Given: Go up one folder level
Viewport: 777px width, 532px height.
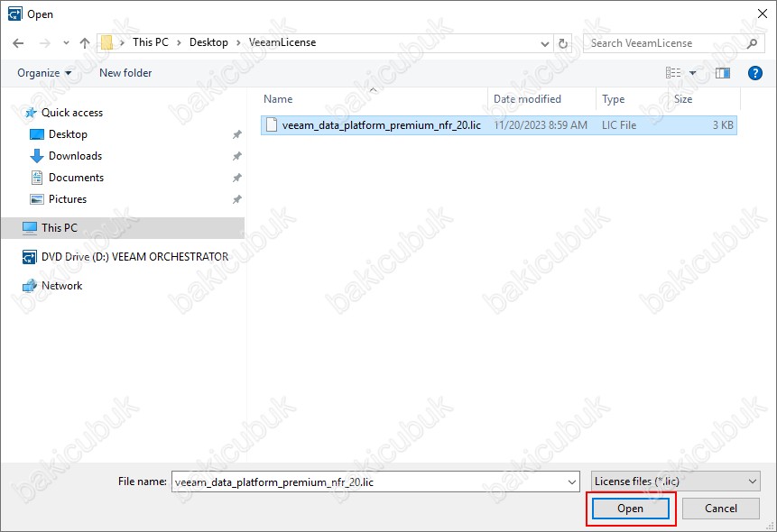Looking at the screenshot, I should coord(85,43).
